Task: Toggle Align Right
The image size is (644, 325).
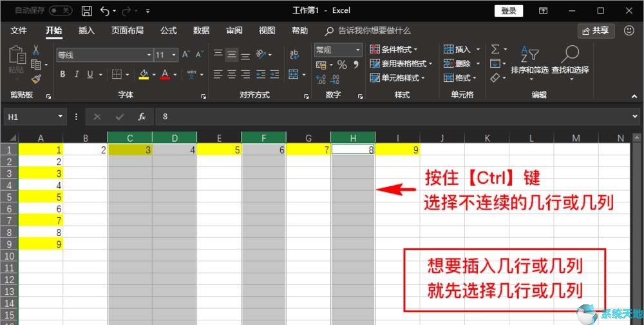Action: [245, 74]
